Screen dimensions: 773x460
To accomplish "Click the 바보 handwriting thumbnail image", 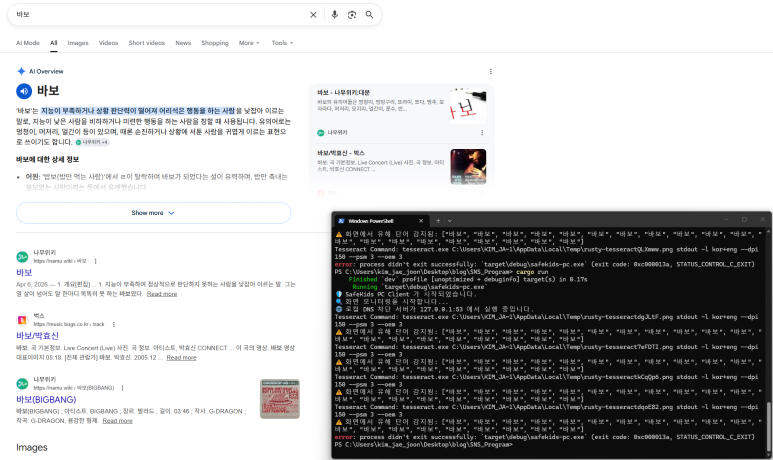I will point(468,106).
